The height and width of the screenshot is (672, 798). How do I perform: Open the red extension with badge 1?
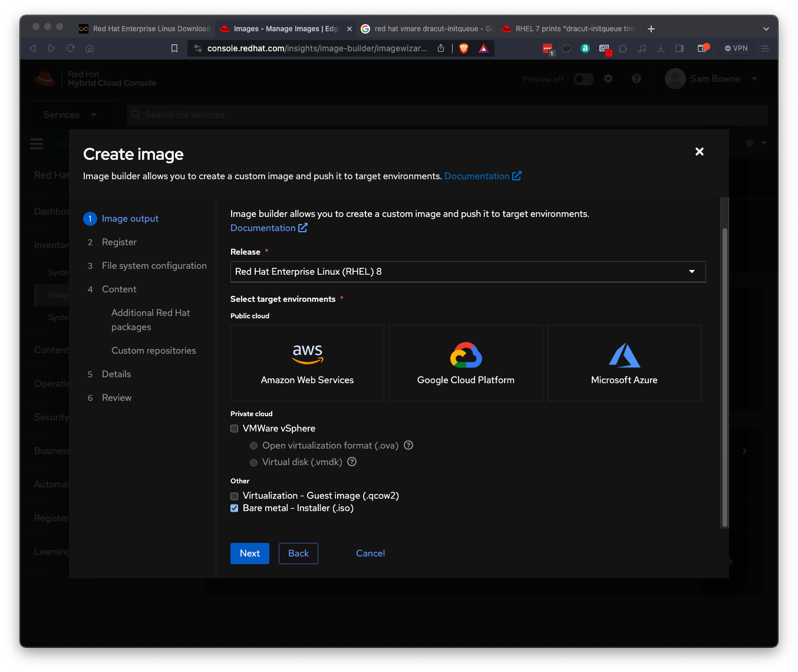[548, 49]
